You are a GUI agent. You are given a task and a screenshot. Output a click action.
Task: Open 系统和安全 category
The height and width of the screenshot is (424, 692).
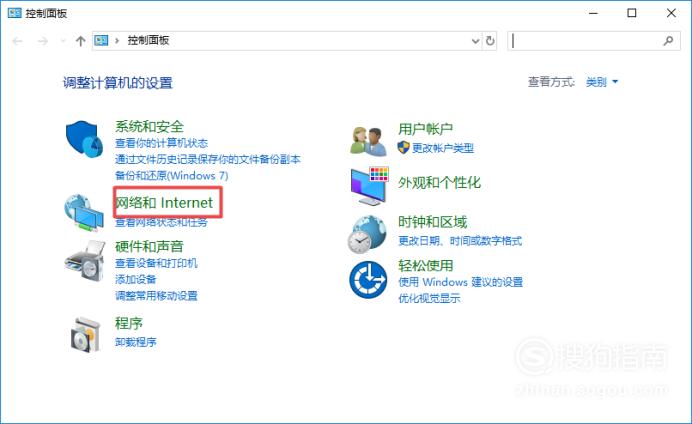click(149, 127)
